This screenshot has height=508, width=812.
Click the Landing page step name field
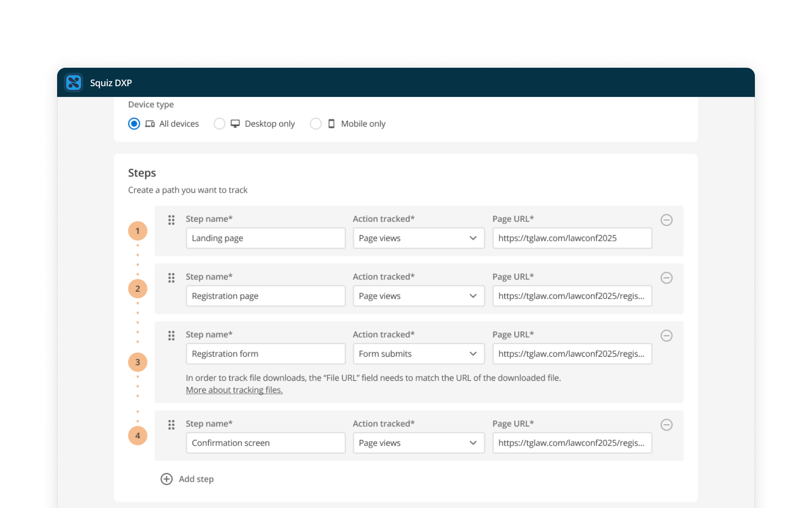coord(266,238)
